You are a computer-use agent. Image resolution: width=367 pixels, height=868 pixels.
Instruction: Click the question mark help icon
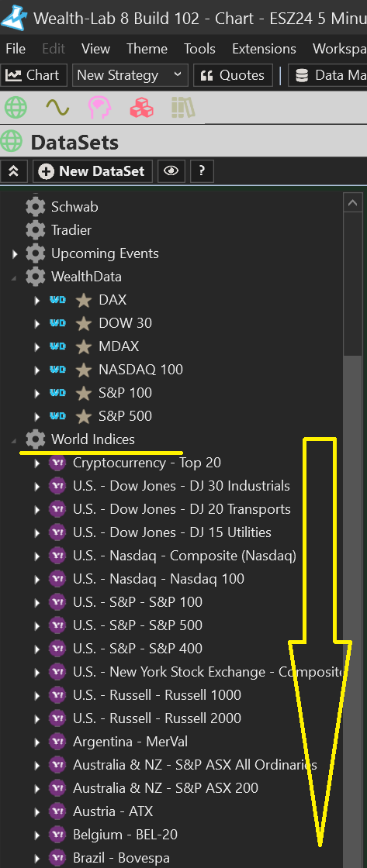coord(202,171)
